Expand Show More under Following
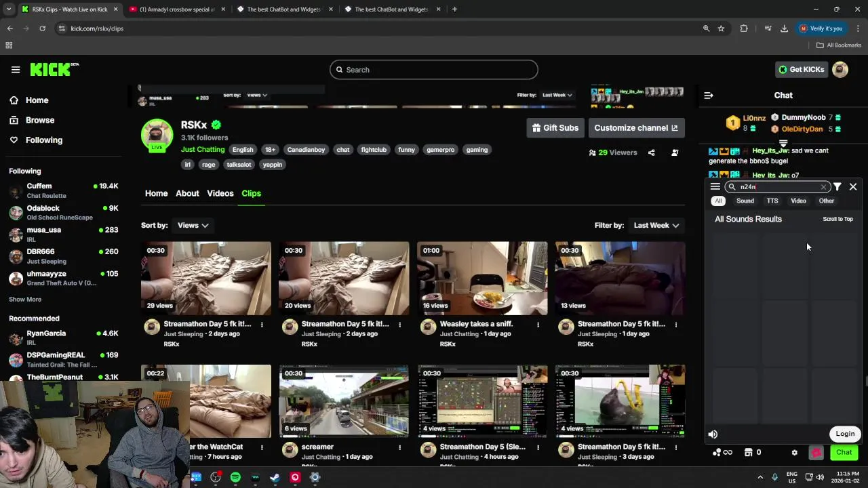The image size is (868, 488). point(25,300)
